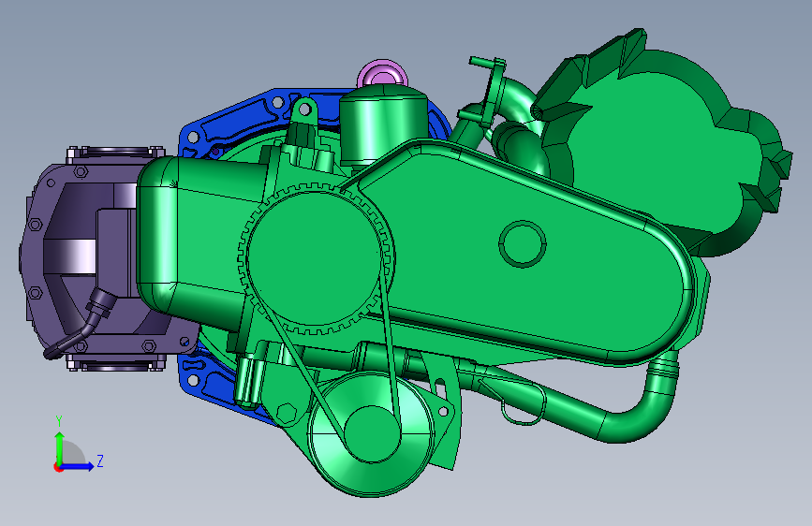Select the black hose on the gearbox
The image size is (812, 526).
point(81,324)
